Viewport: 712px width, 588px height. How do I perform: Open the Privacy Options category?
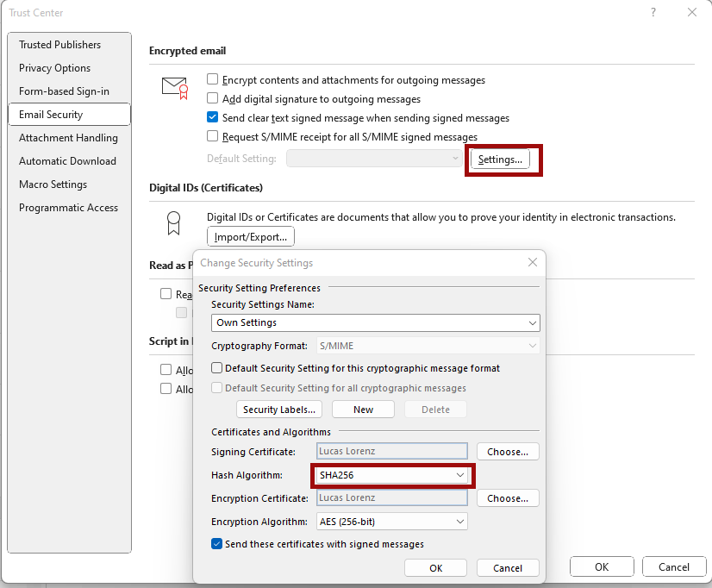[55, 67]
